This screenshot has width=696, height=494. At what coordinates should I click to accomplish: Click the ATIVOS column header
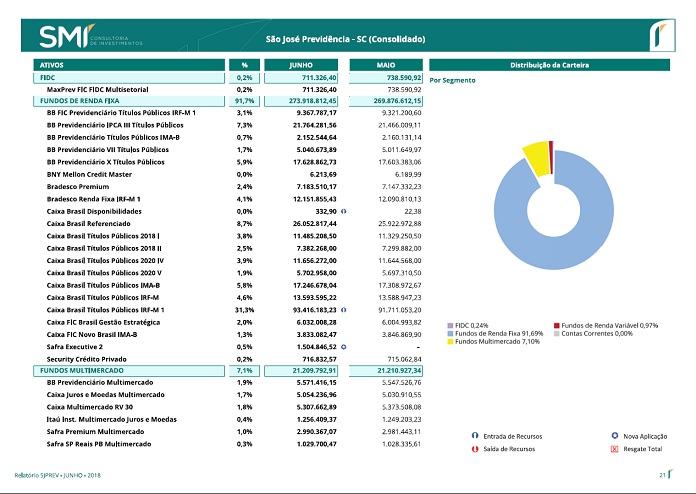129,65
